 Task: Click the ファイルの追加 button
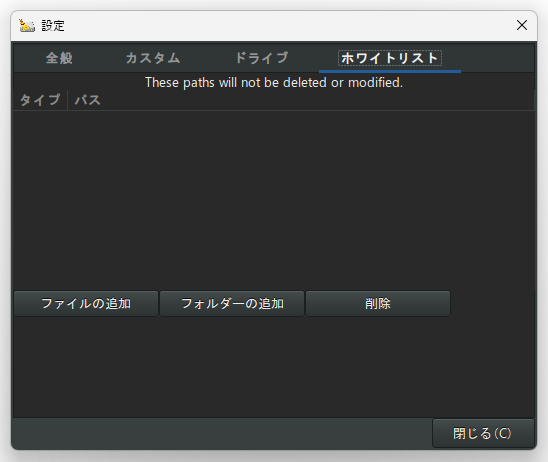point(86,303)
